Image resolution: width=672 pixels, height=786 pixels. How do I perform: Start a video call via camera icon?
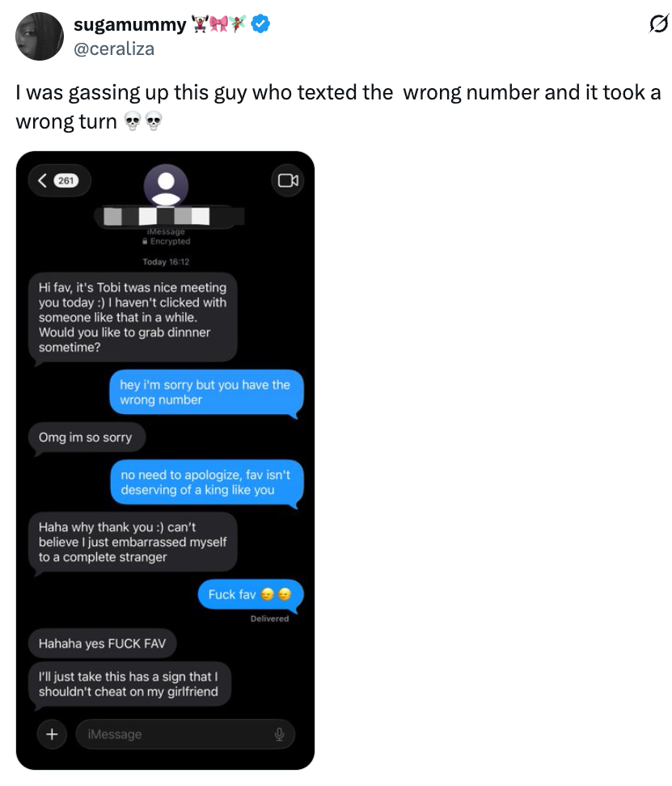pyautogui.click(x=288, y=180)
